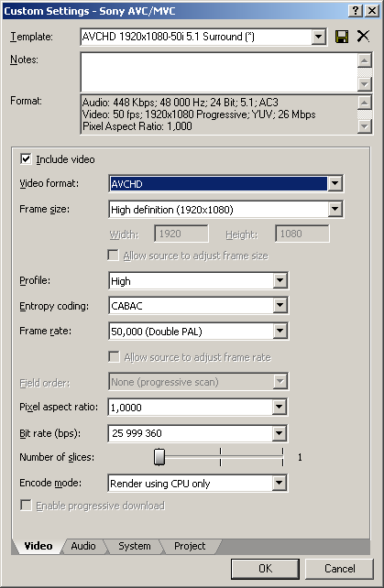
Task: Click the Format line starting 'Audio: 448 Kbps'
Action: coord(181,103)
